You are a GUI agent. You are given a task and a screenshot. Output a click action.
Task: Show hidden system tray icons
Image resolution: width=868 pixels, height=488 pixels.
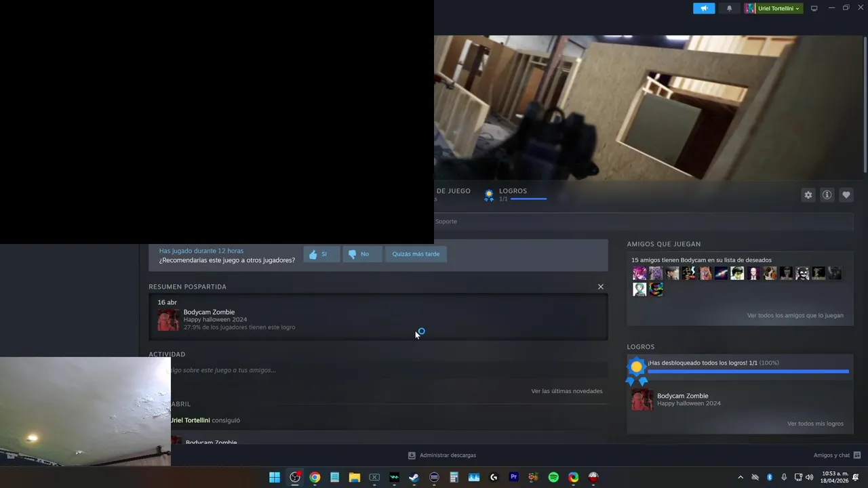[x=741, y=477]
